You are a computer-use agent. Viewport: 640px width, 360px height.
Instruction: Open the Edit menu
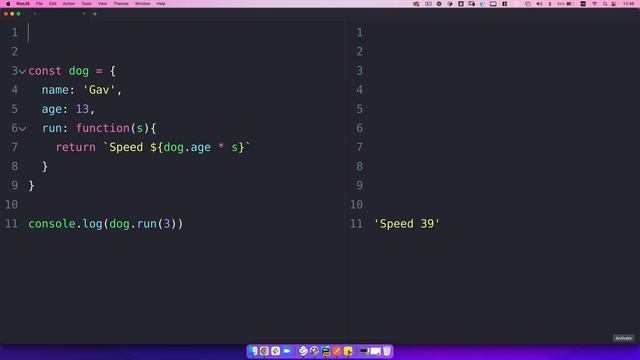coord(53,4)
